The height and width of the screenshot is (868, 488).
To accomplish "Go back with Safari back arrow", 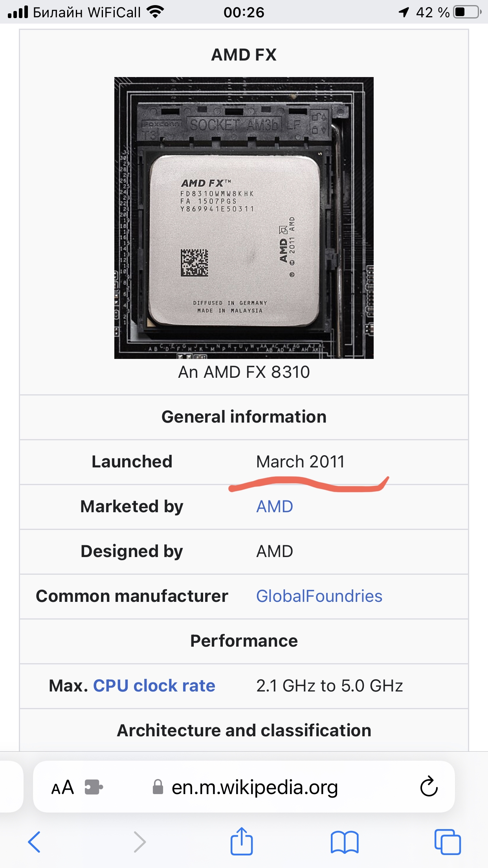I will coord(34,842).
